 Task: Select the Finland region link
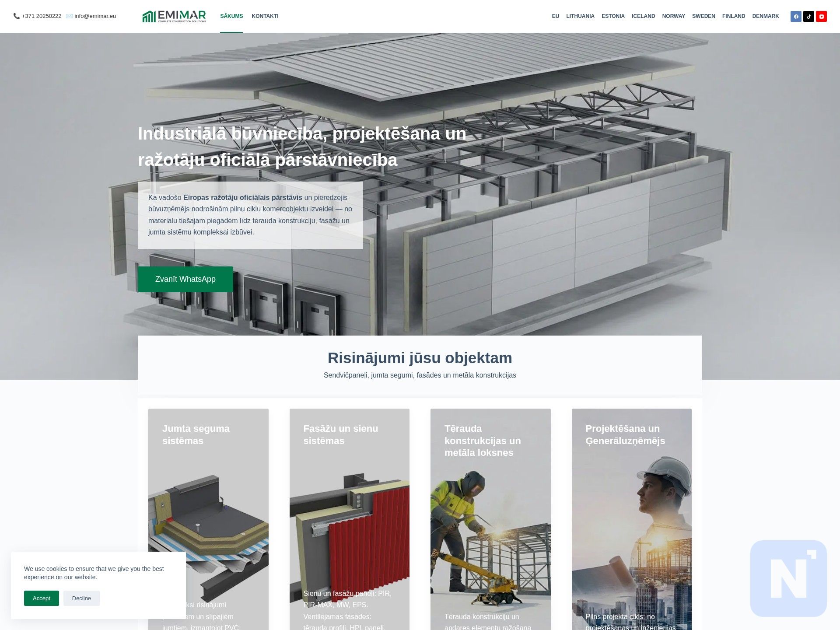coord(734,16)
